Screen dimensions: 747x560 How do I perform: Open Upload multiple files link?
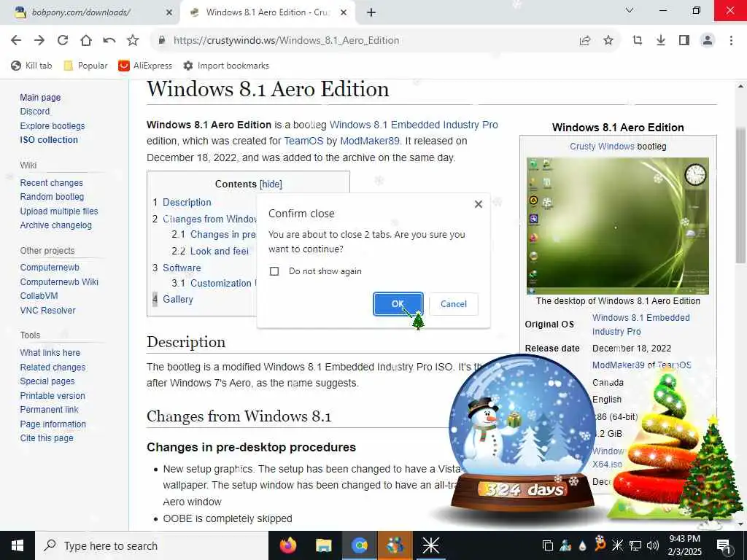[59, 211]
